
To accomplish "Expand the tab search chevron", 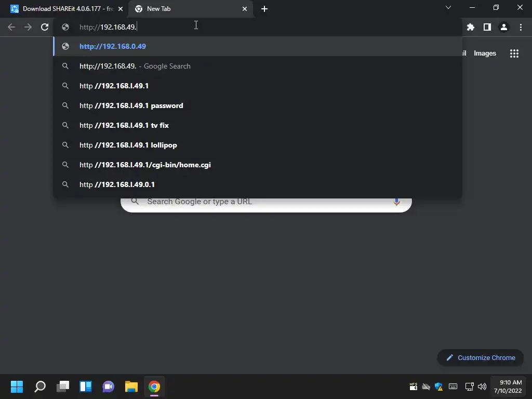I will point(448,7).
